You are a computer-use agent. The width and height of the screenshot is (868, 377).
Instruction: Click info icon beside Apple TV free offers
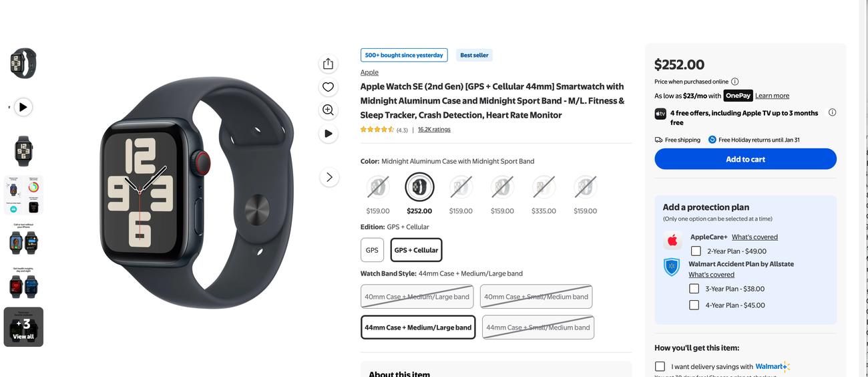coord(832,112)
